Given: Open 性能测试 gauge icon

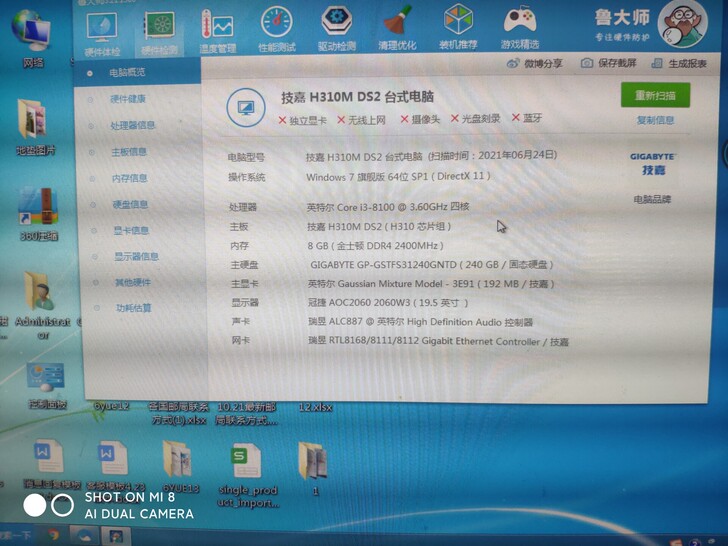Looking at the screenshot, I should [x=277, y=29].
